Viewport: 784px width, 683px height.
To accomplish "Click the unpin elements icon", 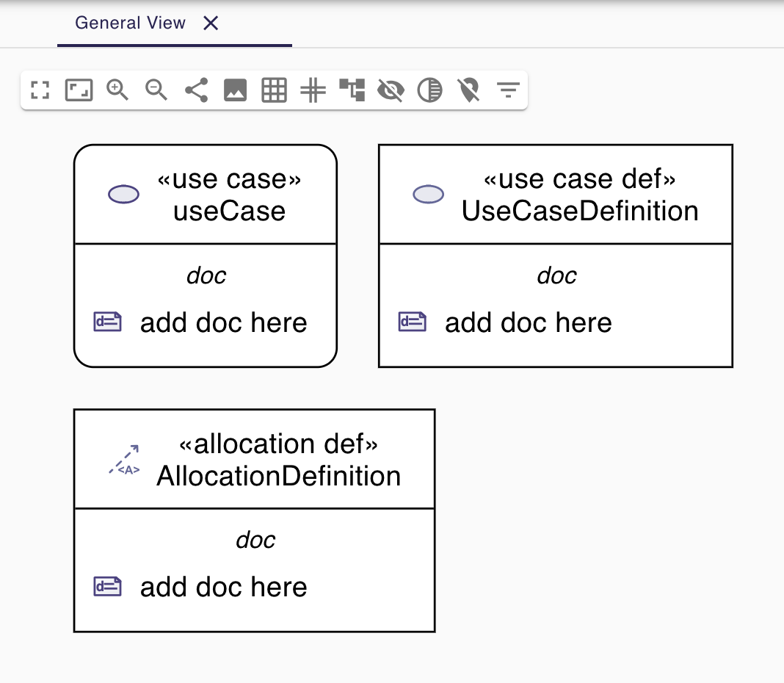I will click(468, 90).
